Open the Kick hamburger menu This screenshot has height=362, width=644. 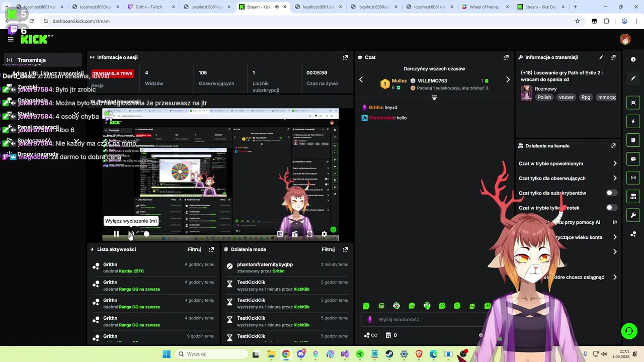pyautogui.click(x=11, y=39)
